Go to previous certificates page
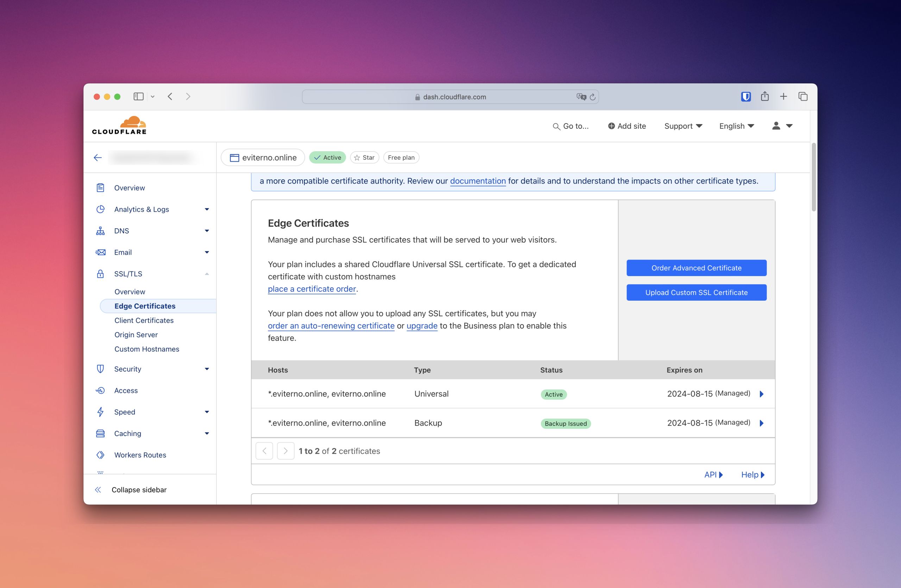 coord(264,450)
